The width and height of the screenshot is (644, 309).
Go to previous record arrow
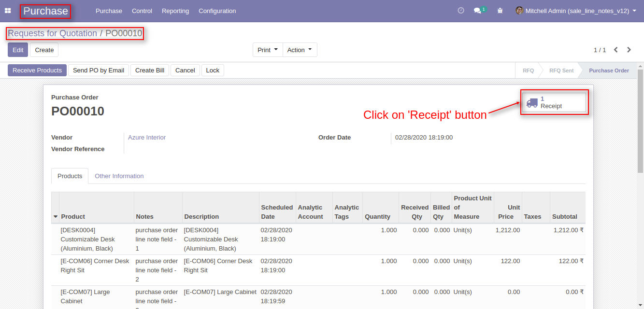616,50
